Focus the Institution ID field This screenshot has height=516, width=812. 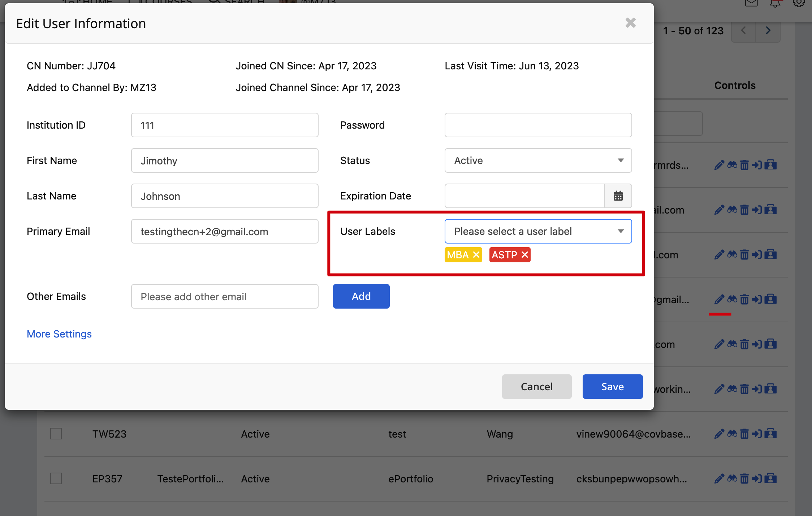coord(225,125)
